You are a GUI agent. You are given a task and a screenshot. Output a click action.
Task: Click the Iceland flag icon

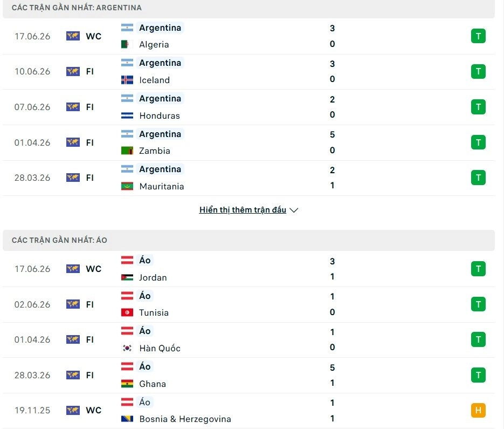click(127, 80)
